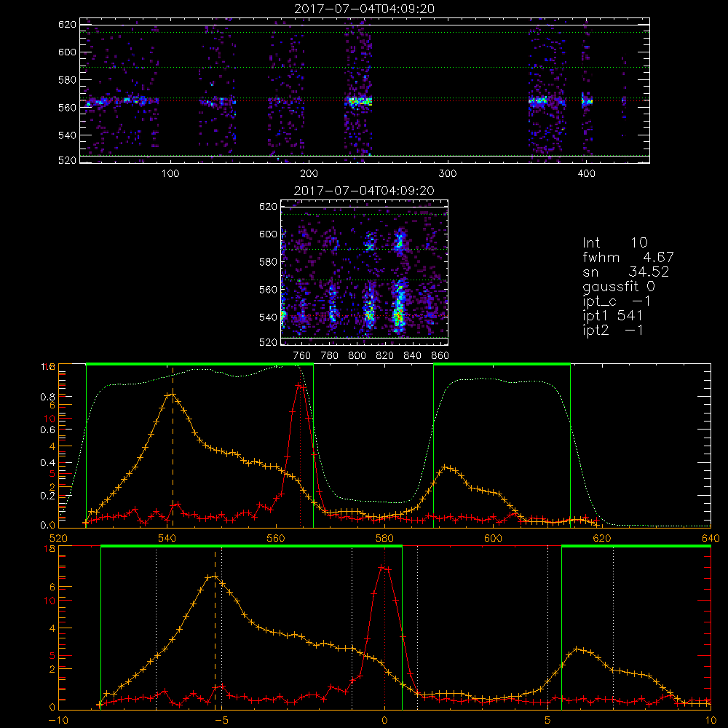
Task: Click the 0.6 y-axis label on profile plot
Action: (x=48, y=430)
